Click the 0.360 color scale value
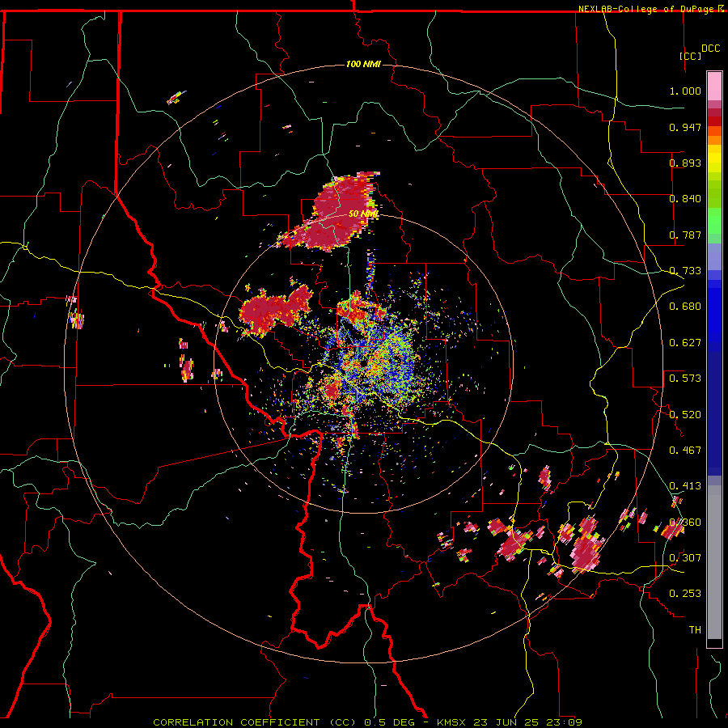 point(685,523)
